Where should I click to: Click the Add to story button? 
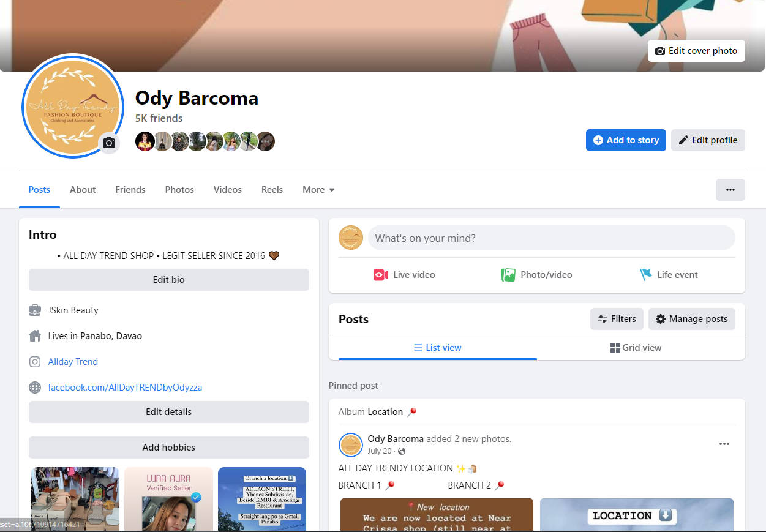[626, 140]
